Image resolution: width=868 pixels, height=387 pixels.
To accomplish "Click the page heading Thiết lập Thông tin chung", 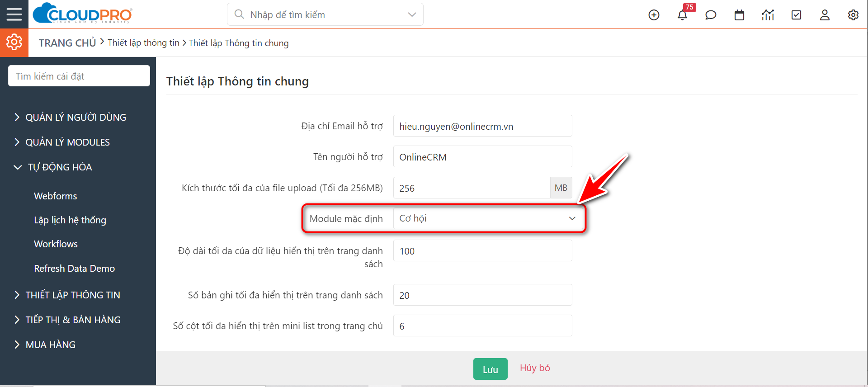I will click(237, 81).
